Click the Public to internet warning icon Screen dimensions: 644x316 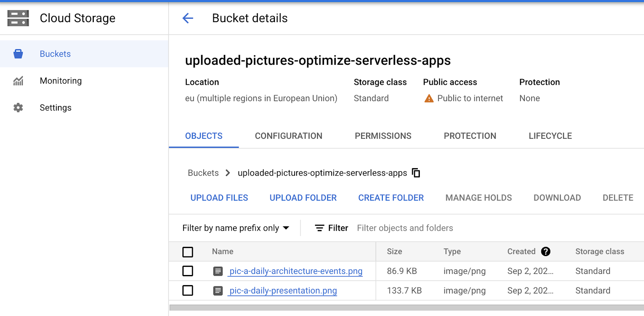click(x=429, y=98)
